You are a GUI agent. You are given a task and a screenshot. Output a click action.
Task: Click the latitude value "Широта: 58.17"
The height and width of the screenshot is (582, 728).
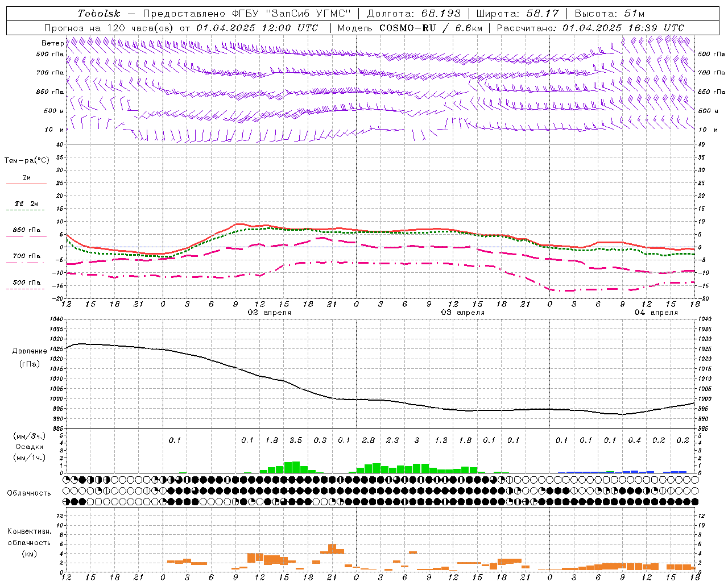point(518,14)
